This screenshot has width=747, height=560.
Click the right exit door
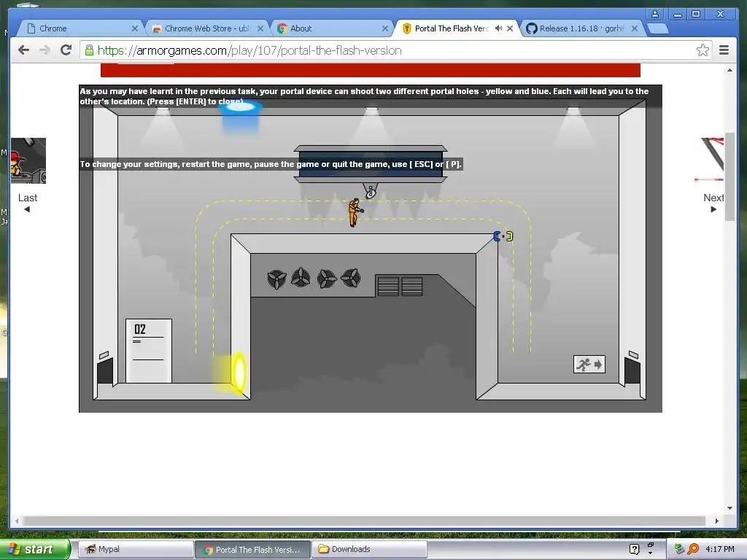coord(632,371)
